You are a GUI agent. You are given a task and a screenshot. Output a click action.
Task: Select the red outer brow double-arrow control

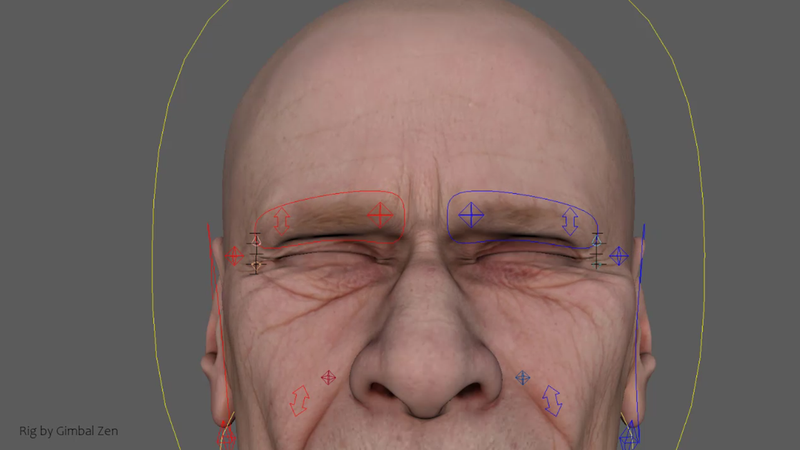click(282, 220)
